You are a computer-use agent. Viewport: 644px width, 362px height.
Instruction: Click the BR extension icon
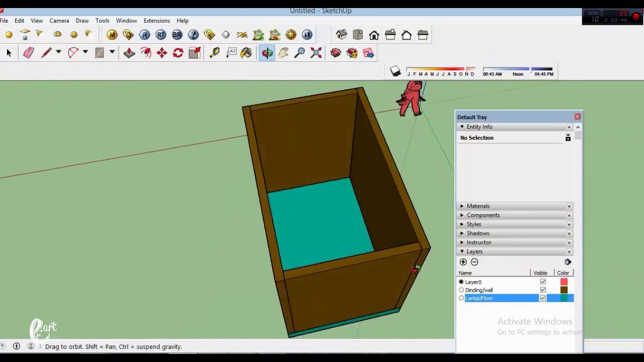(x=177, y=35)
